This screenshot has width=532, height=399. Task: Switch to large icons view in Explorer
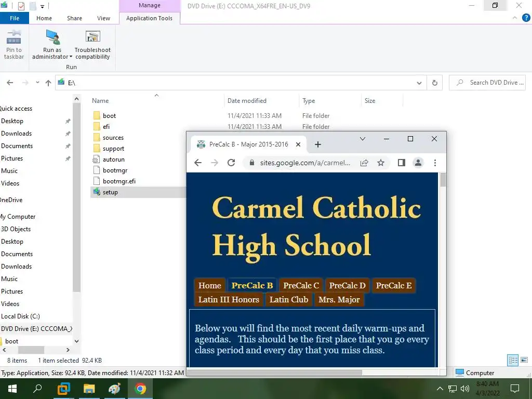click(x=524, y=360)
